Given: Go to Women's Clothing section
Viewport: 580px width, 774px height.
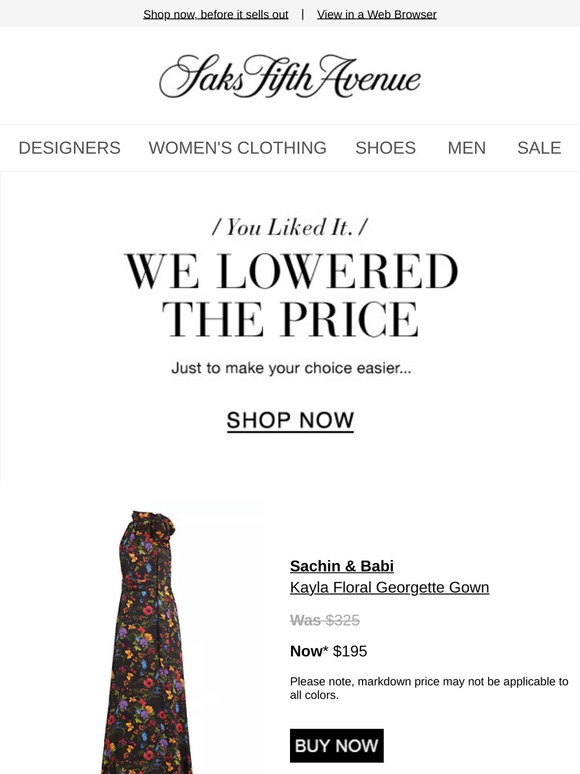Looking at the screenshot, I should pos(237,148).
